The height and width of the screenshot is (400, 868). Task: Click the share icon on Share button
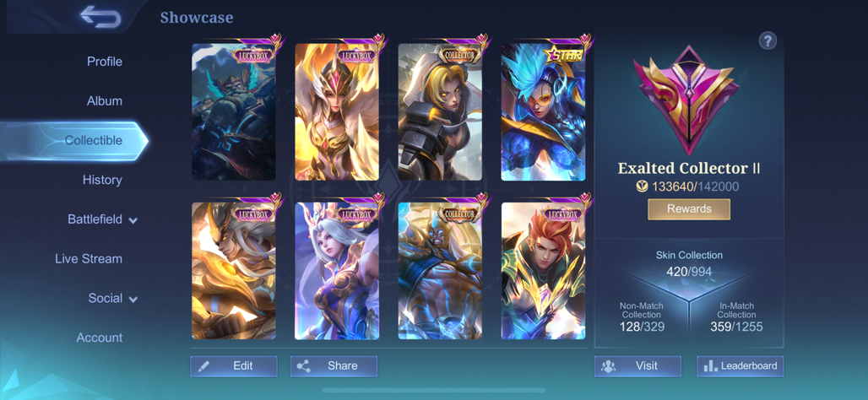click(x=303, y=365)
